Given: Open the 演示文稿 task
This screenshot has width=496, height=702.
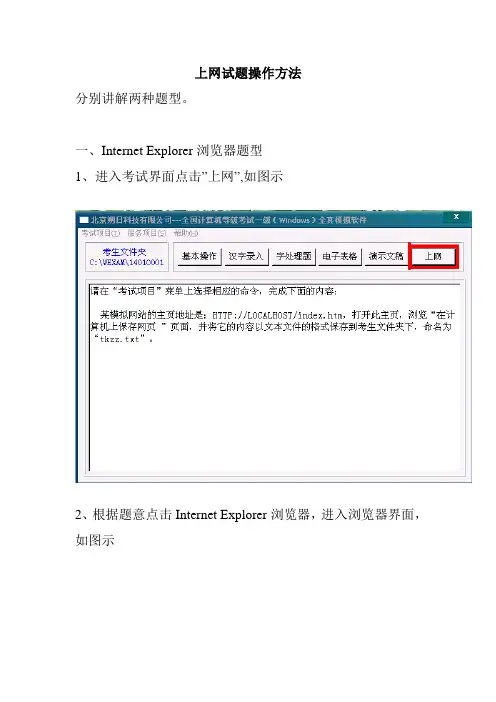Looking at the screenshot, I should [x=386, y=257].
